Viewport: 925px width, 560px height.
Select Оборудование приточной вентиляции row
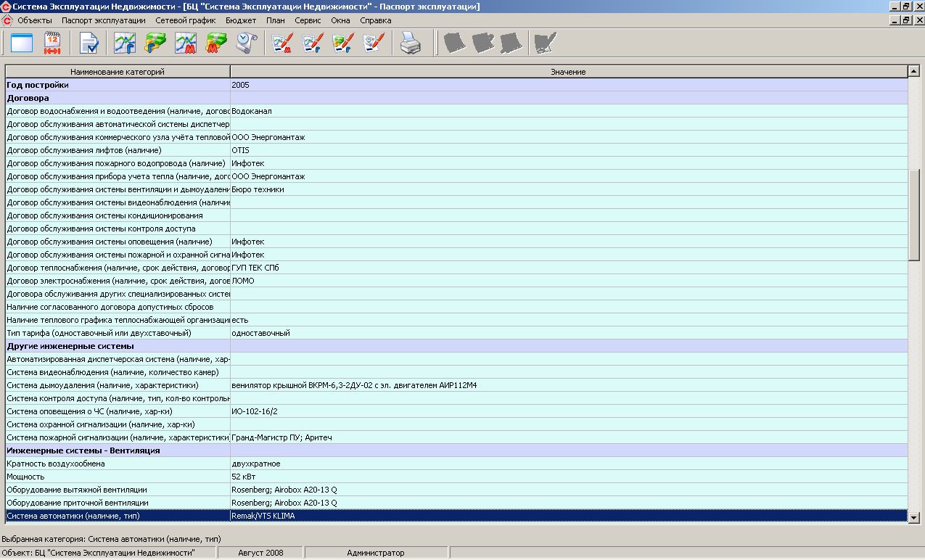coord(456,503)
